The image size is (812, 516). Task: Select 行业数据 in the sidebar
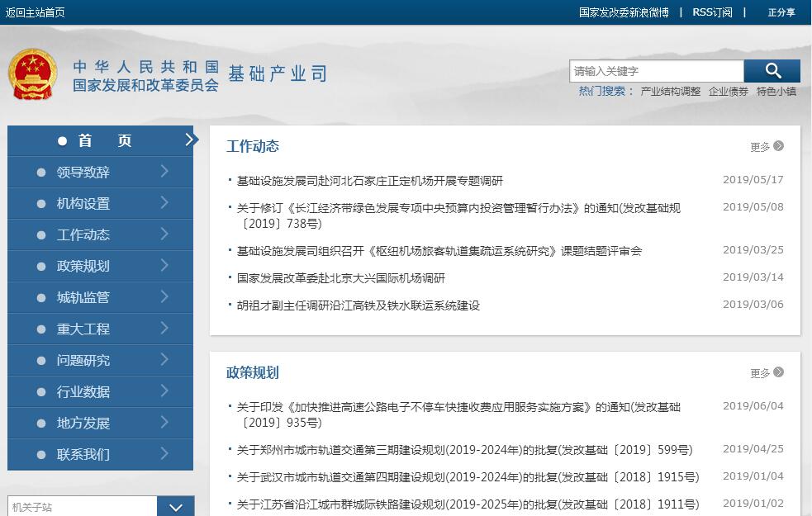83,391
